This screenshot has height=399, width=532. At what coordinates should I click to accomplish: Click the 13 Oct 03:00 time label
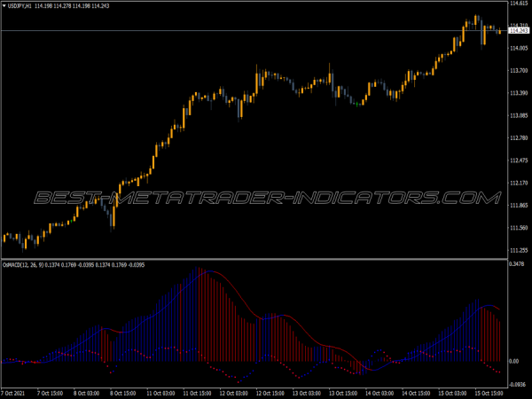[307, 393]
